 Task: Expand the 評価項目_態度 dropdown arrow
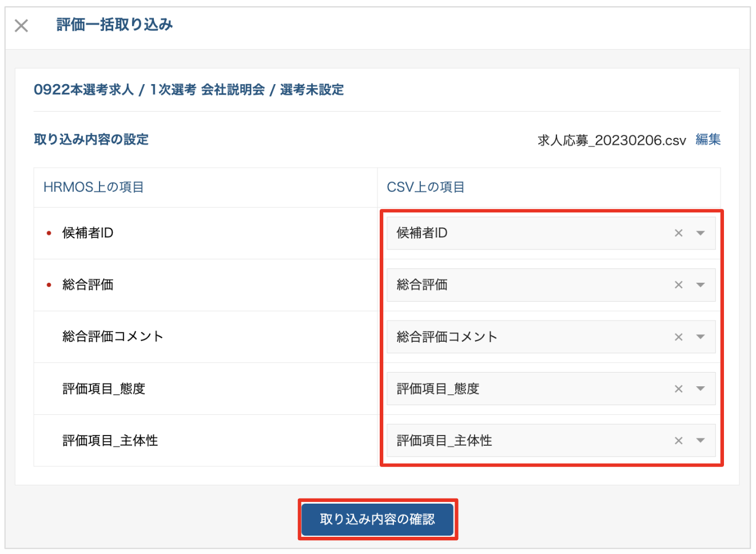(701, 389)
